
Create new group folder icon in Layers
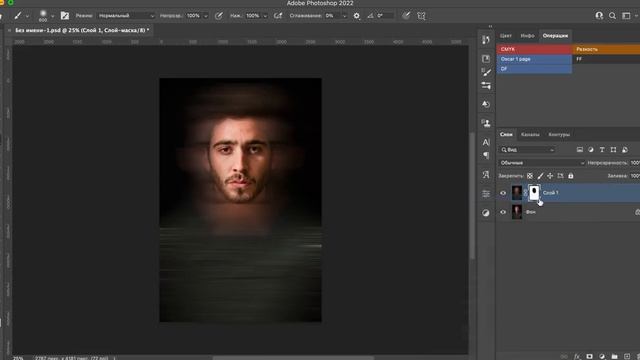(x=614, y=356)
